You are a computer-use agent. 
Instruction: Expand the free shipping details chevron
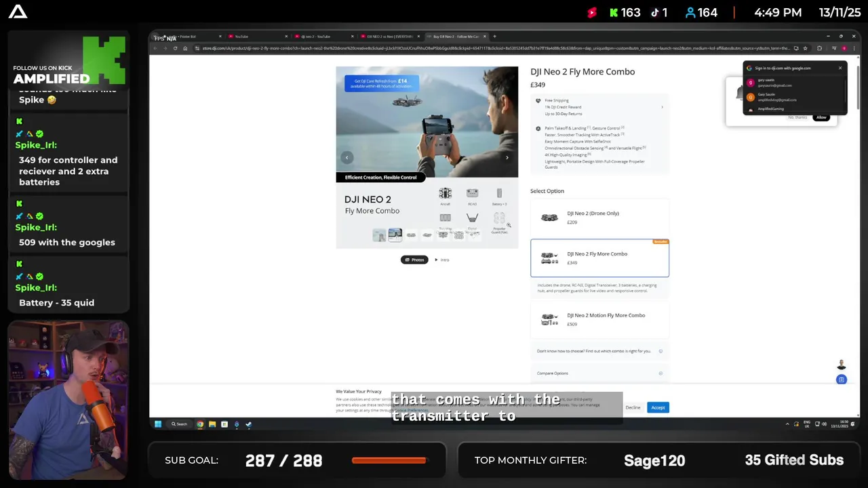click(662, 107)
